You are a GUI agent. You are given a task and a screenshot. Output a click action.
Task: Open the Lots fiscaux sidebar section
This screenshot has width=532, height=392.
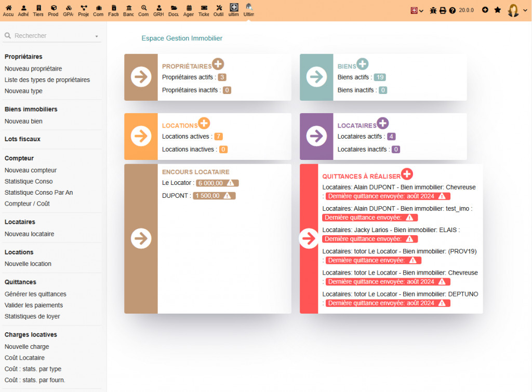pyautogui.click(x=22, y=139)
